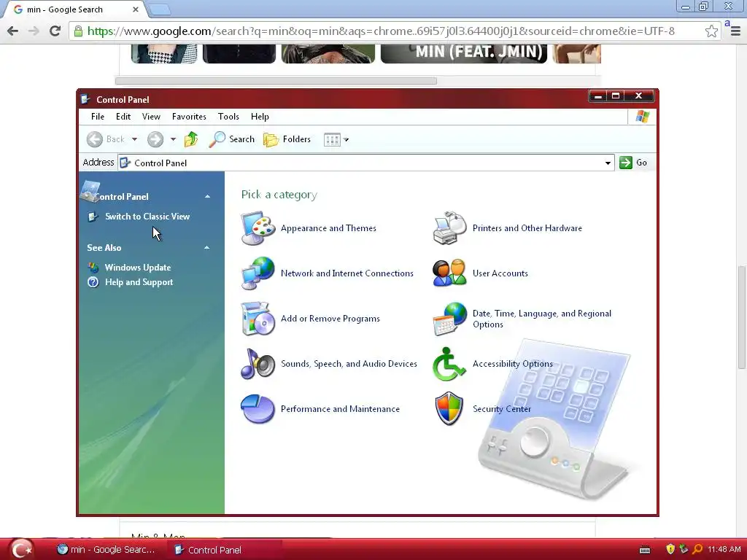Screen dimensions: 747x560
Task: Open the Appearance and Themes category icon
Action: (x=258, y=228)
